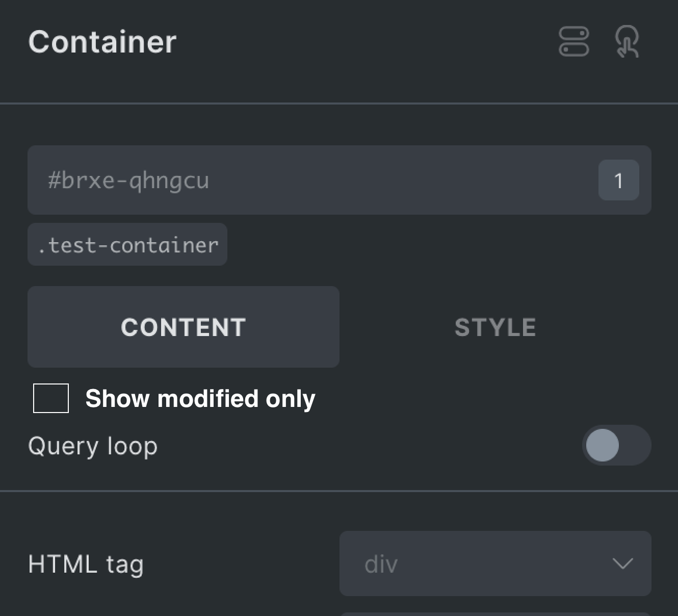Open the Interactions pointer icon
The height and width of the screenshot is (616, 678).
coord(627,41)
